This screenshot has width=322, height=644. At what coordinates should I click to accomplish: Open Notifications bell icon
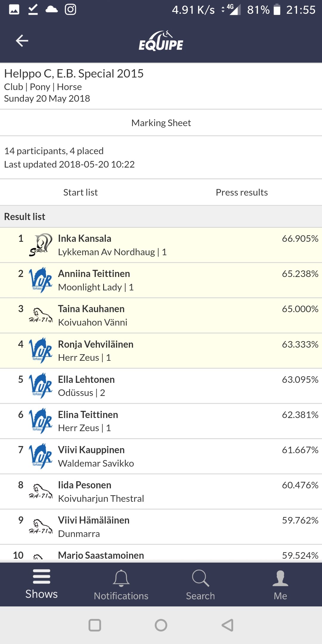[x=121, y=578]
